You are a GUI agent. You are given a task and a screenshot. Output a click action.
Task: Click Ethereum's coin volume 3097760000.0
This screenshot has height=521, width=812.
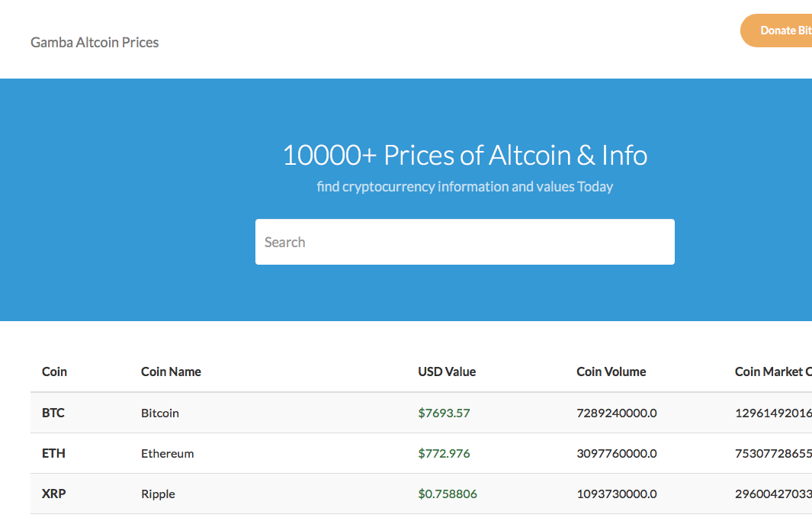tap(617, 453)
